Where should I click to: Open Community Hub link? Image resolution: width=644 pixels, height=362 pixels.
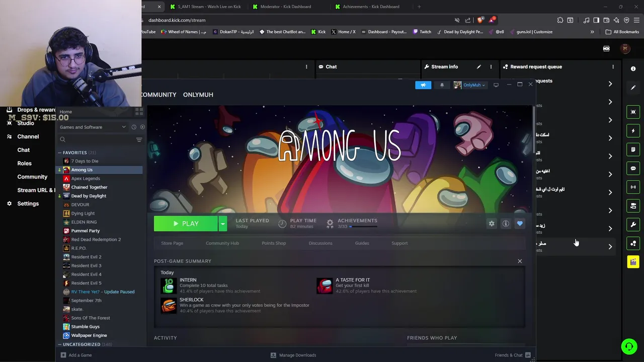[x=222, y=243]
